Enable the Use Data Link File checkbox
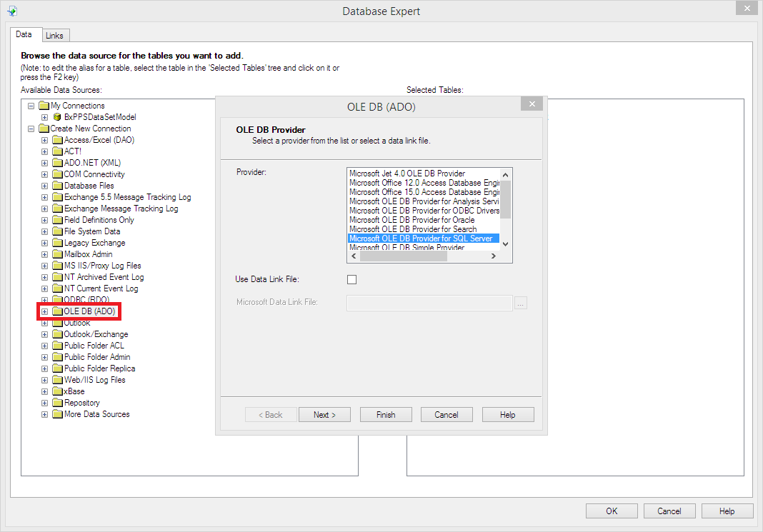The width and height of the screenshot is (763, 532). [351, 279]
